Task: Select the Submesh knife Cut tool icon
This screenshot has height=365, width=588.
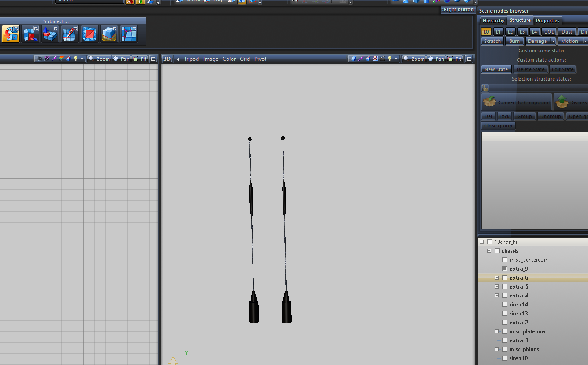Action: 70,34
